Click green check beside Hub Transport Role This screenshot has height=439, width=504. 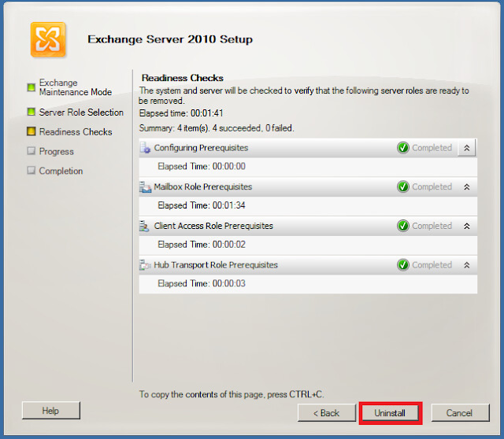[x=402, y=265]
